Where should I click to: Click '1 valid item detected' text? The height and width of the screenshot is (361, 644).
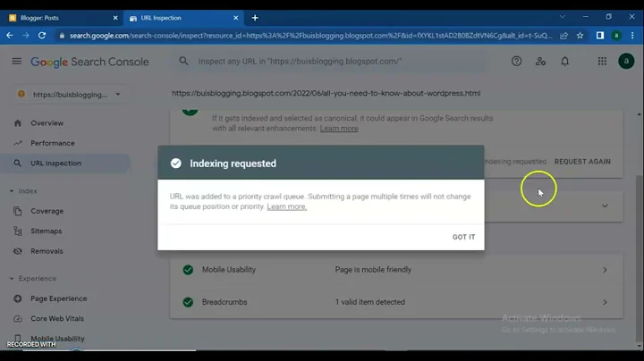tap(370, 302)
